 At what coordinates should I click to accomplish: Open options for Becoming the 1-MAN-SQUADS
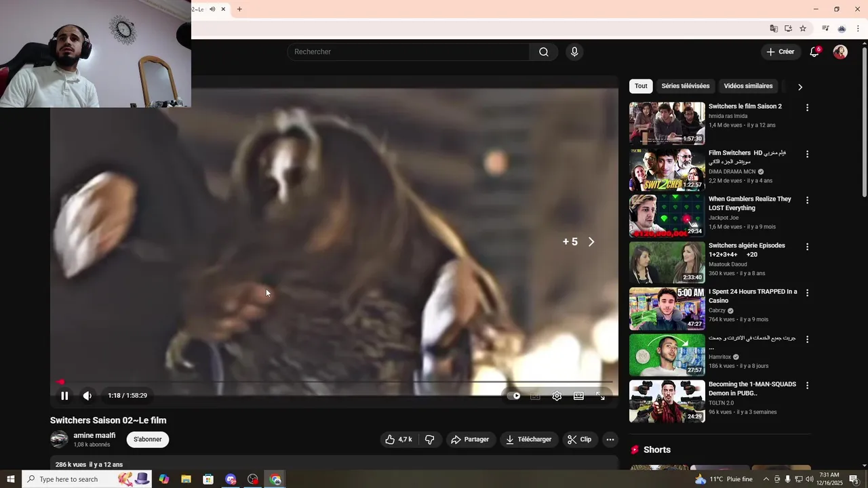(x=807, y=386)
